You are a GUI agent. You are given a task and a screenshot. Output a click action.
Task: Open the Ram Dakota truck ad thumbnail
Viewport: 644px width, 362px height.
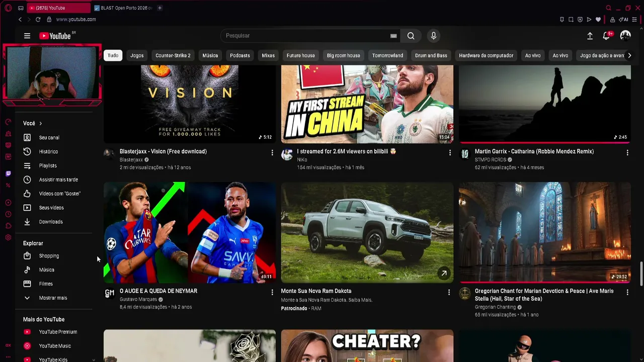367,232
